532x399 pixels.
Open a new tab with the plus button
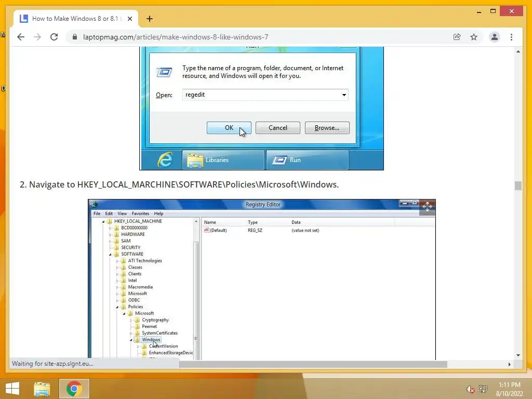[x=150, y=19]
